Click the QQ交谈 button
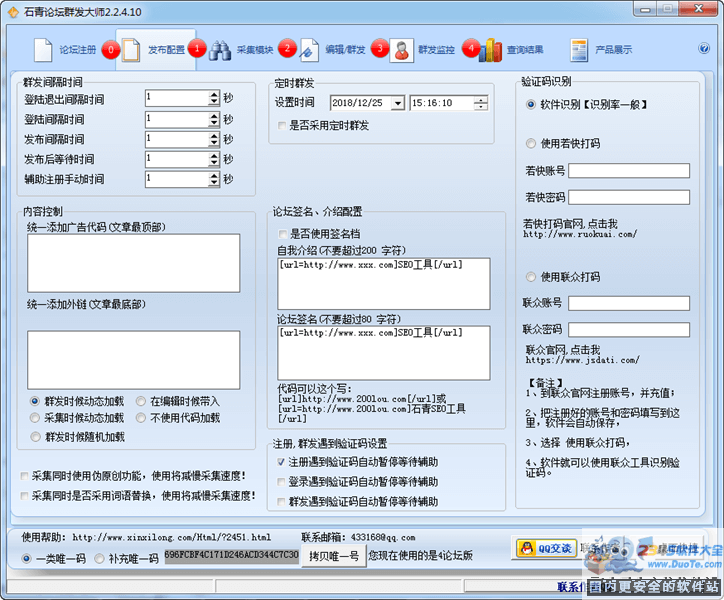Image resolution: width=724 pixels, height=600 pixels. pyautogui.click(x=546, y=547)
